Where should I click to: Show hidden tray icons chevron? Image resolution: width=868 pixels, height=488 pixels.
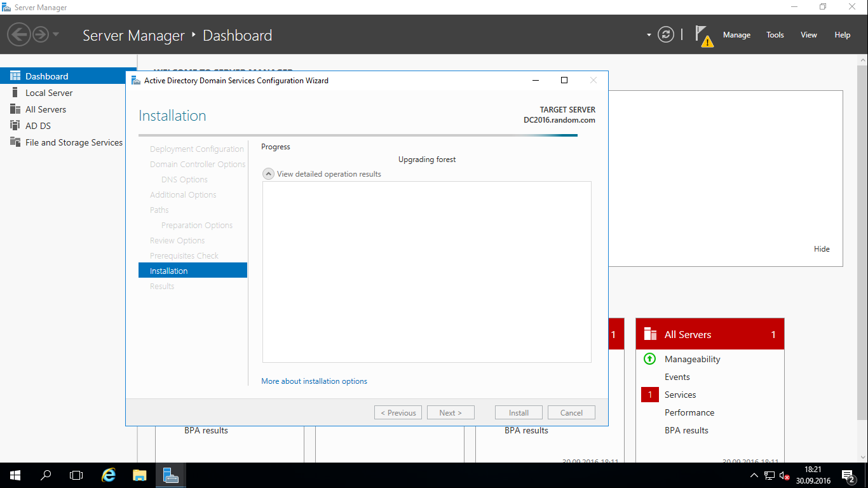754,475
